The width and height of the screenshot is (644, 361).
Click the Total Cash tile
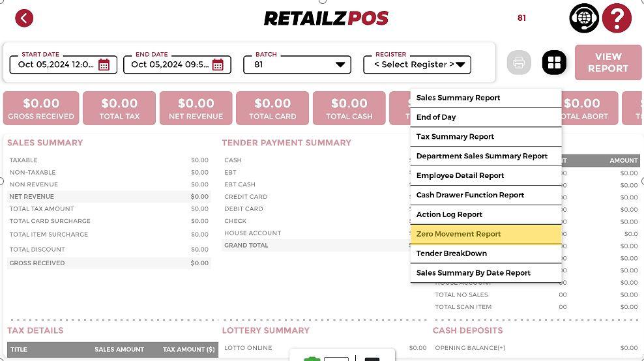click(x=349, y=108)
